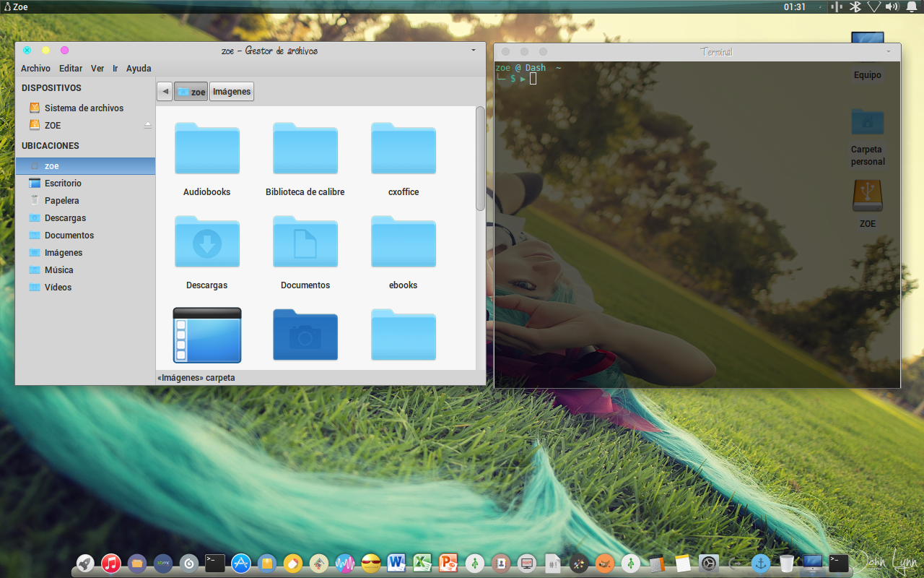Expand the Terminal title bar dropdown arrow
924x578 pixels.
tap(889, 52)
